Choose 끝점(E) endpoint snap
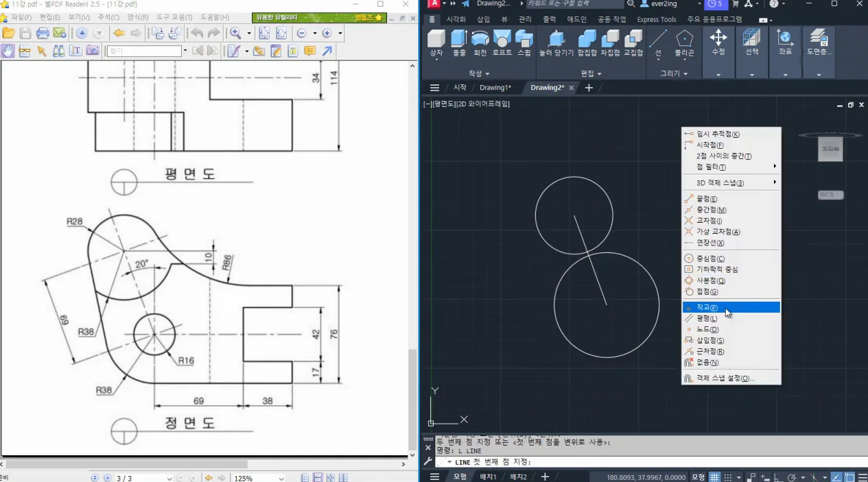 (x=731, y=198)
